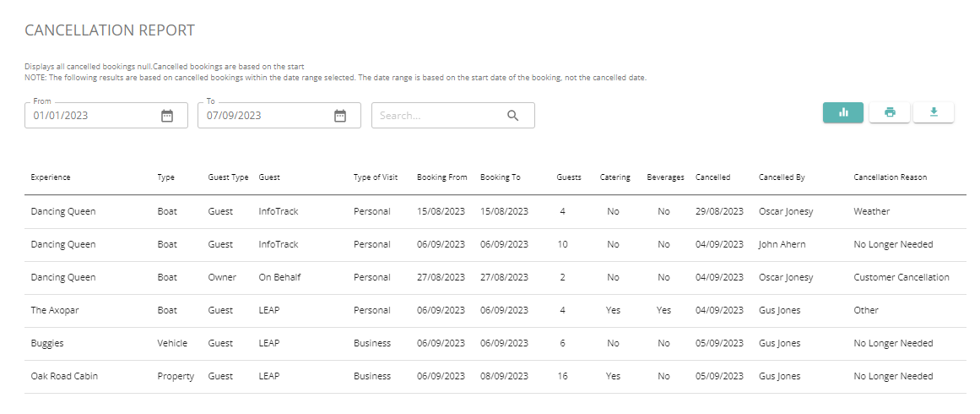
Task: Select the Buggies vehicle row
Action: click(495, 343)
